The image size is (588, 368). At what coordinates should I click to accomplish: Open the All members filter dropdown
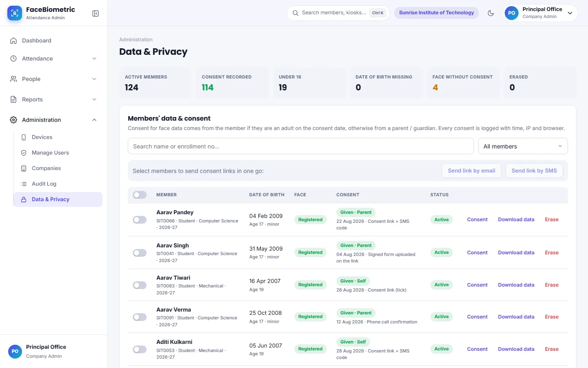[523, 146]
